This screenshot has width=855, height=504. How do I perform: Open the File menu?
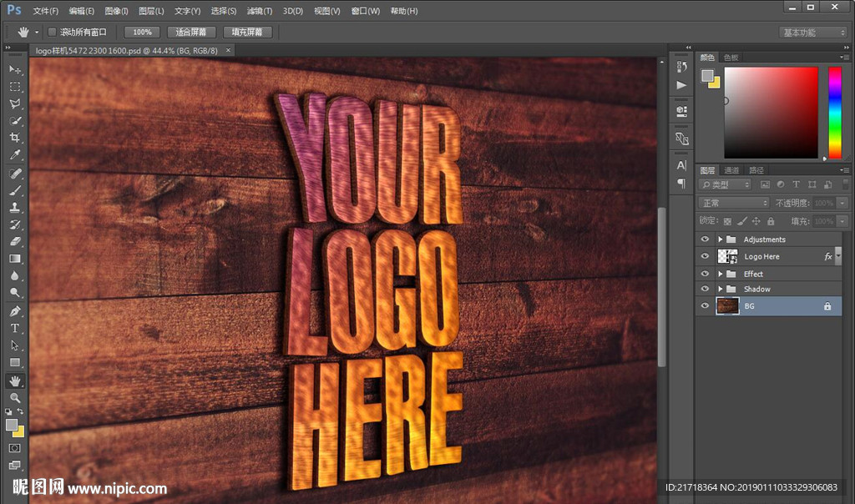coord(46,11)
